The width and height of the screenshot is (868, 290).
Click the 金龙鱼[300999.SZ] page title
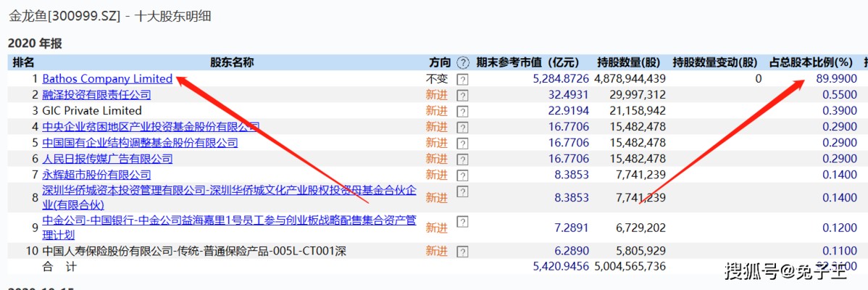tap(109, 16)
